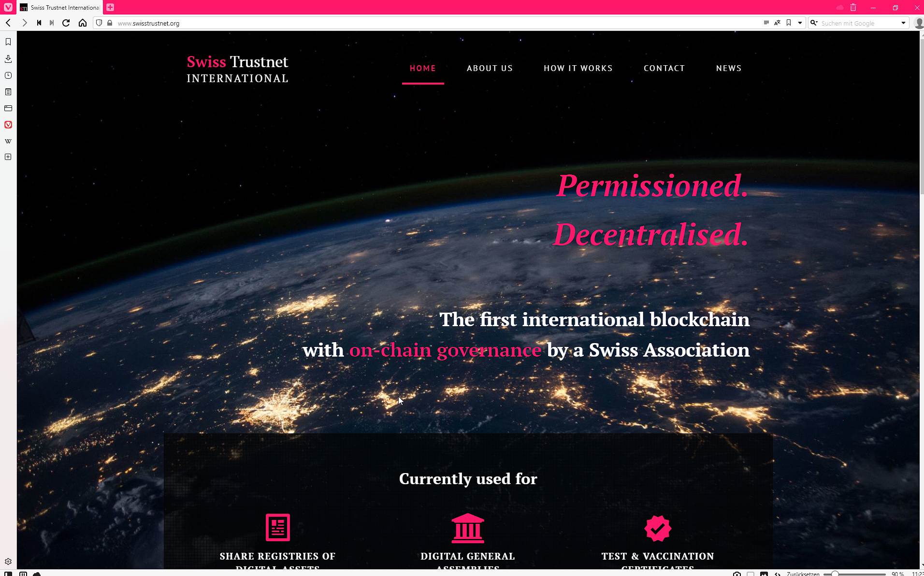Viewport: 924px width, 576px height.
Task: Click the page zoom slider handle
Action: 835,574
